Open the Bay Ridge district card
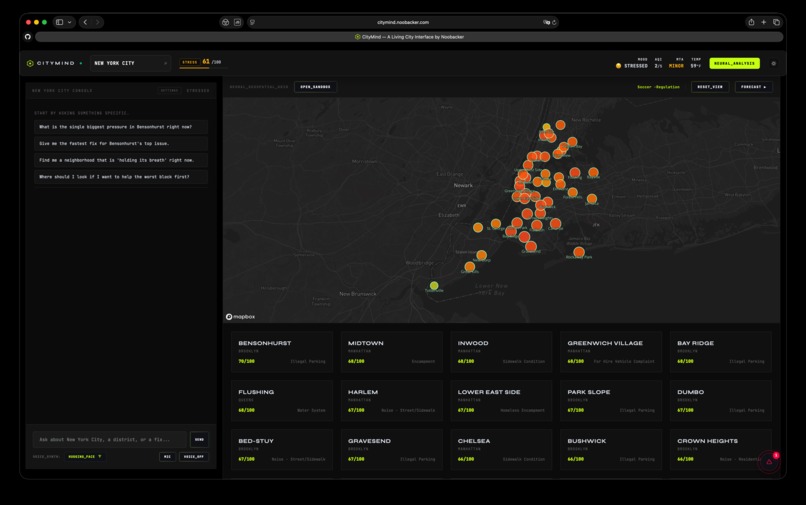 [721, 352]
